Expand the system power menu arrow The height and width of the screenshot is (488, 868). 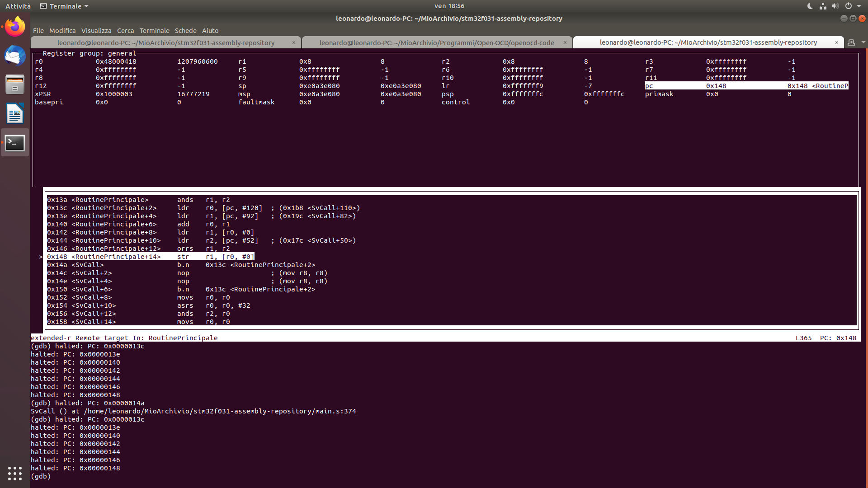tap(859, 6)
